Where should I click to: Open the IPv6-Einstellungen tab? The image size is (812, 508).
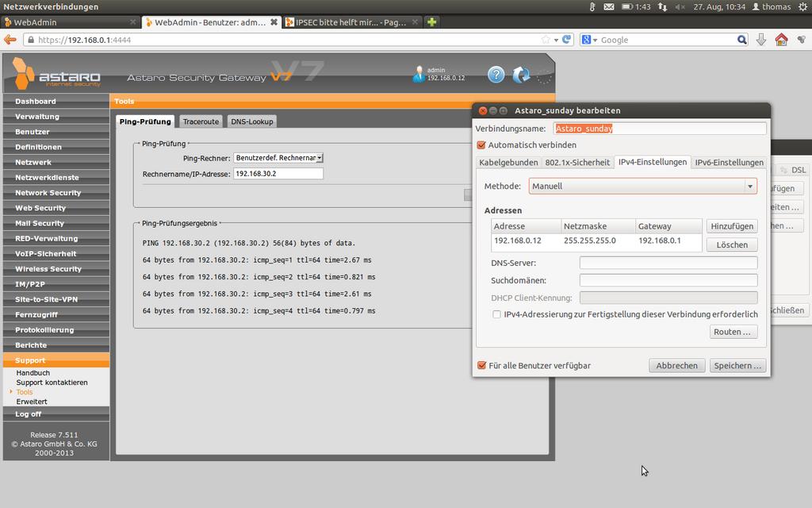(729, 162)
